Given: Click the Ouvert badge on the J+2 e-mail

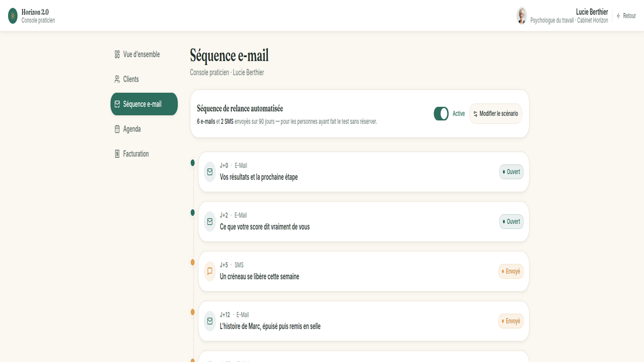Looking at the screenshot, I should tap(511, 221).
